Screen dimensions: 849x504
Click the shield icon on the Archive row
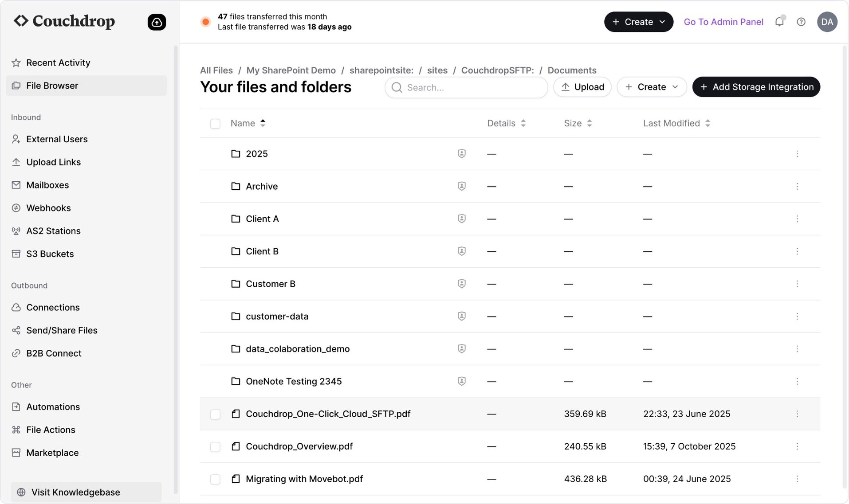click(462, 186)
